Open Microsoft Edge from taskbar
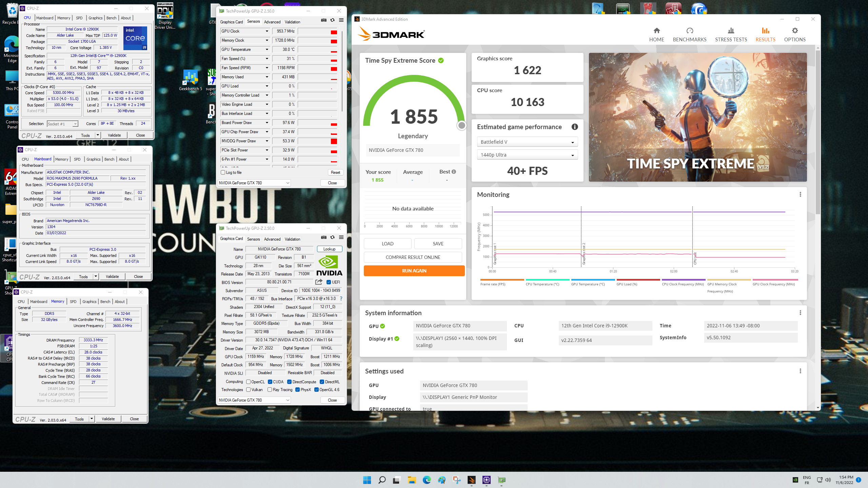This screenshot has width=868, height=488. coord(427,480)
